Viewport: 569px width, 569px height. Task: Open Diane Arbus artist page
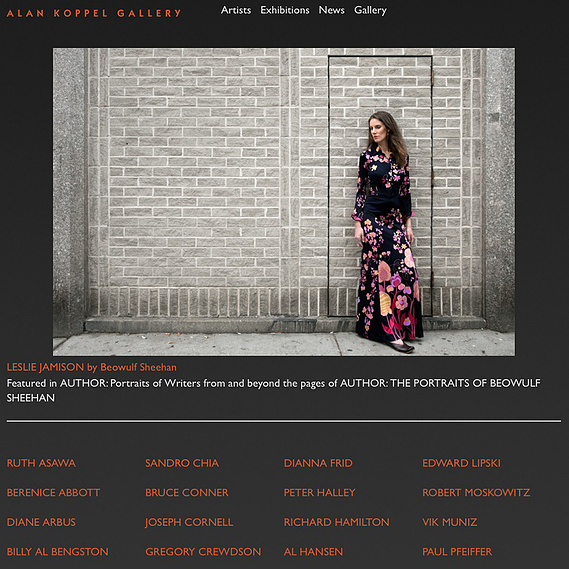pos(41,522)
